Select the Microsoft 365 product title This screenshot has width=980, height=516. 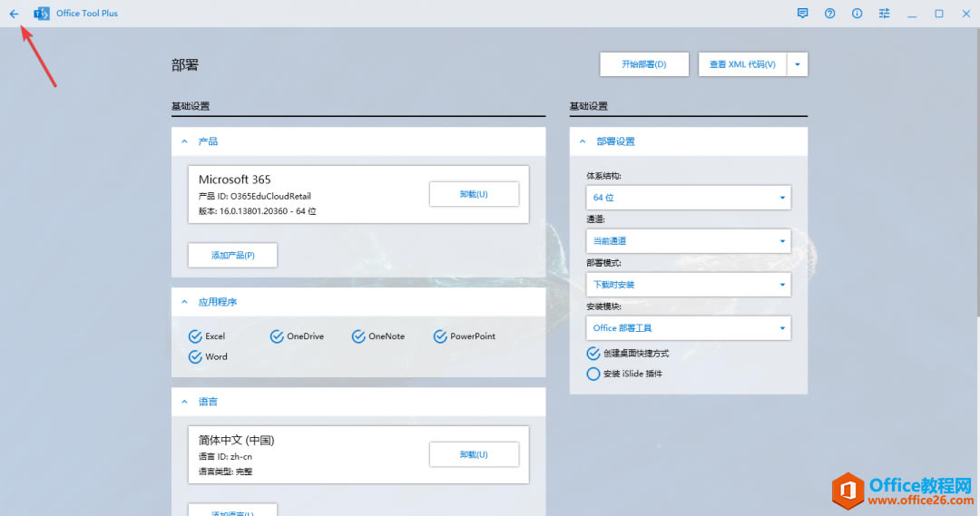pyautogui.click(x=234, y=180)
